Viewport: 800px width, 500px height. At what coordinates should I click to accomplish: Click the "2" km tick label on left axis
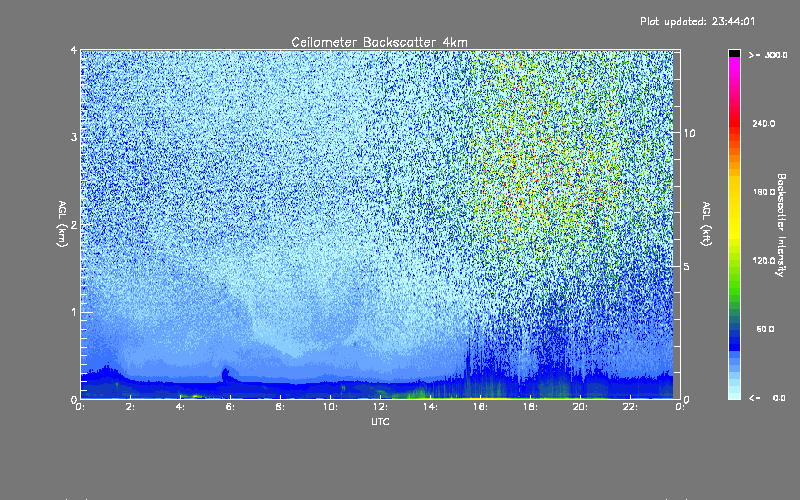point(74,224)
